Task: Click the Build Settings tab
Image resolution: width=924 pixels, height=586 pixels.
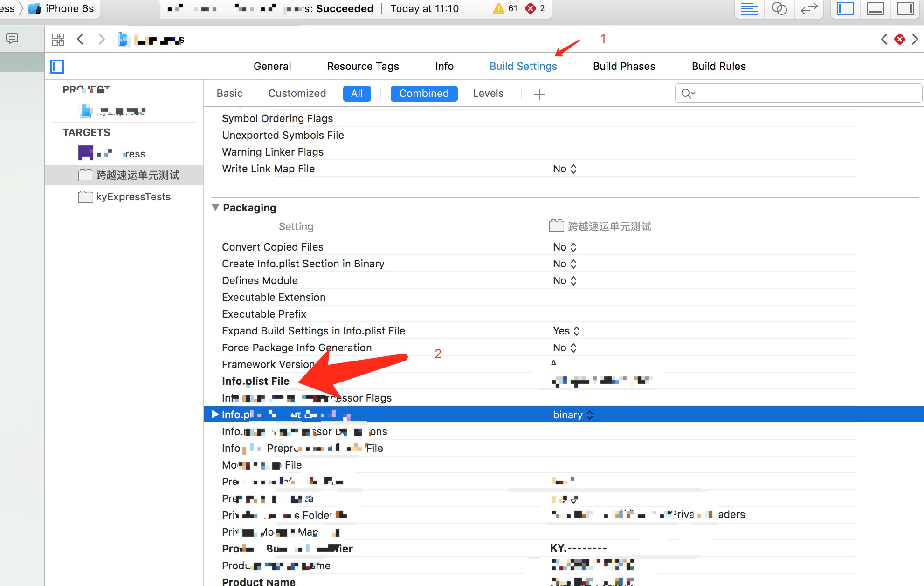Action: (523, 66)
